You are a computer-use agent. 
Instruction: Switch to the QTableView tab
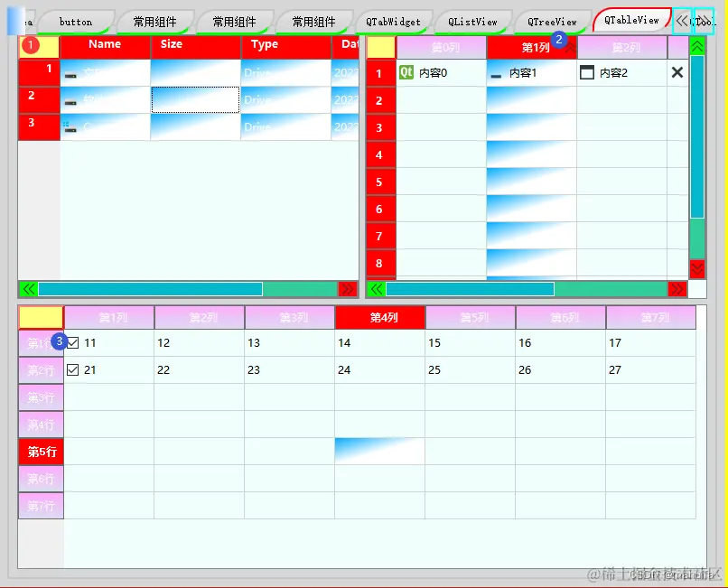tap(631, 21)
